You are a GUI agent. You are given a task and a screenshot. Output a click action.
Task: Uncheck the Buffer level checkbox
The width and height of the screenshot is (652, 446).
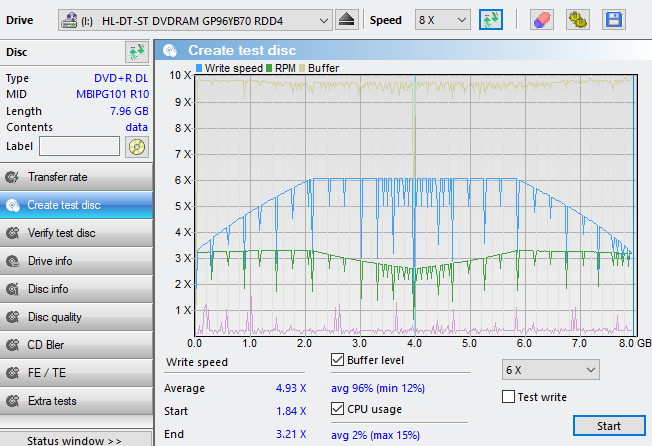click(x=337, y=360)
